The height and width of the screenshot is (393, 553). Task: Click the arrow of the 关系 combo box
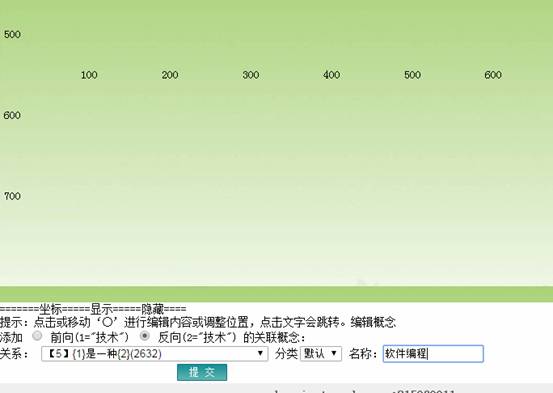(260, 353)
